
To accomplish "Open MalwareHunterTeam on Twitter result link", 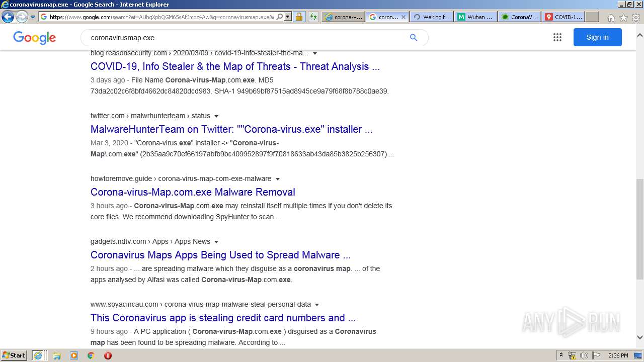I will (231, 129).
